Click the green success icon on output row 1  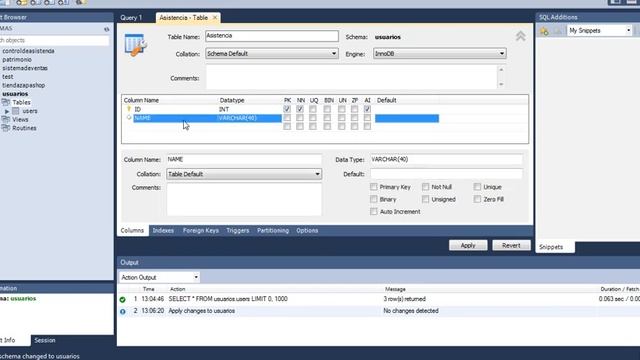click(x=122, y=300)
